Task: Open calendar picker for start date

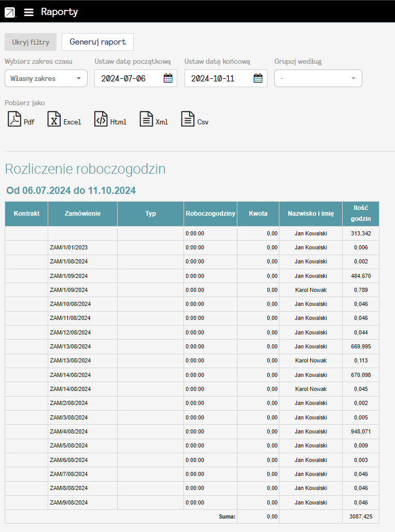Action: [168, 78]
